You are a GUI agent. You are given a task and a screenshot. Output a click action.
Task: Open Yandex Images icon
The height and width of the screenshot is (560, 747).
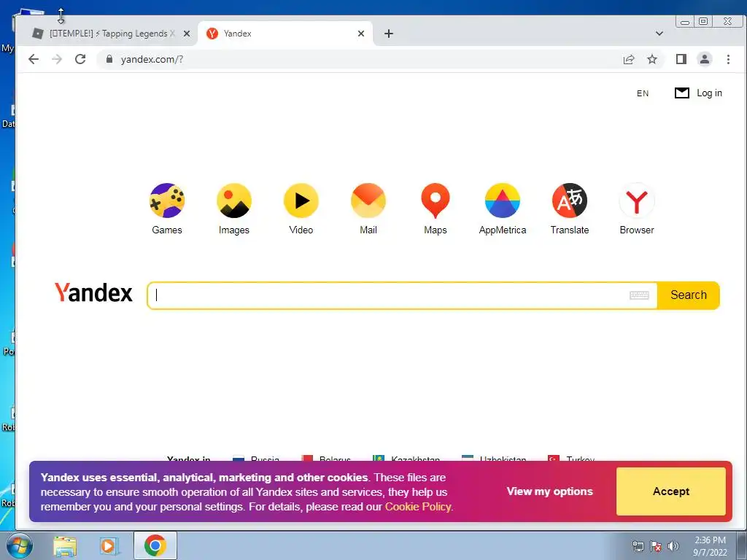[x=234, y=201]
